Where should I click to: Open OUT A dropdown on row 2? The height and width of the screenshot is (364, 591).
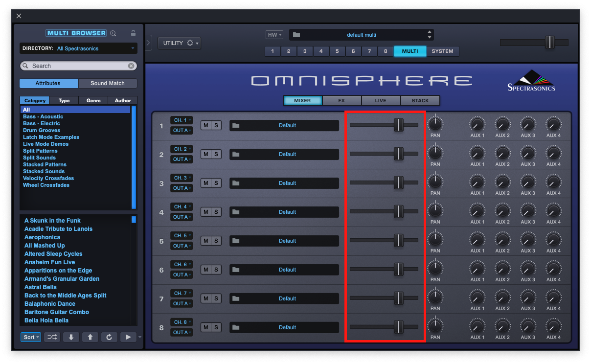point(182,159)
